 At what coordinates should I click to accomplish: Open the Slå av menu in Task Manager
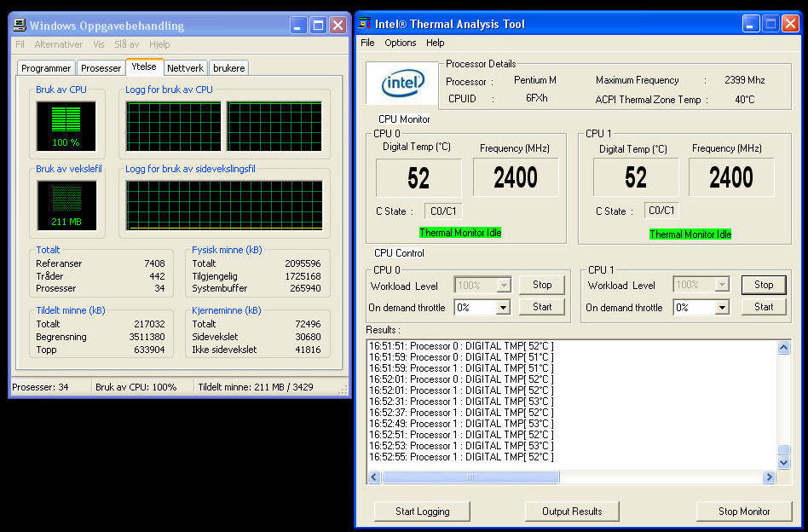pos(127,44)
